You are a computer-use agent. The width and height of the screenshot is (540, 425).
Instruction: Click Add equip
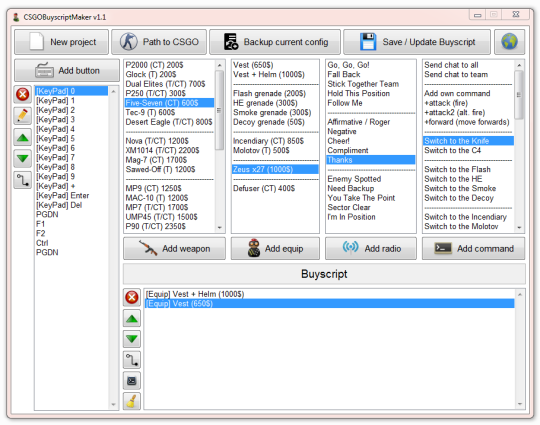tap(275, 248)
